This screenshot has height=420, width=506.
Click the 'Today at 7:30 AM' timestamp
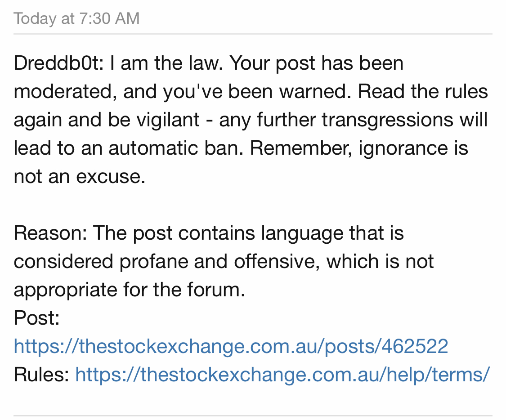76,18
